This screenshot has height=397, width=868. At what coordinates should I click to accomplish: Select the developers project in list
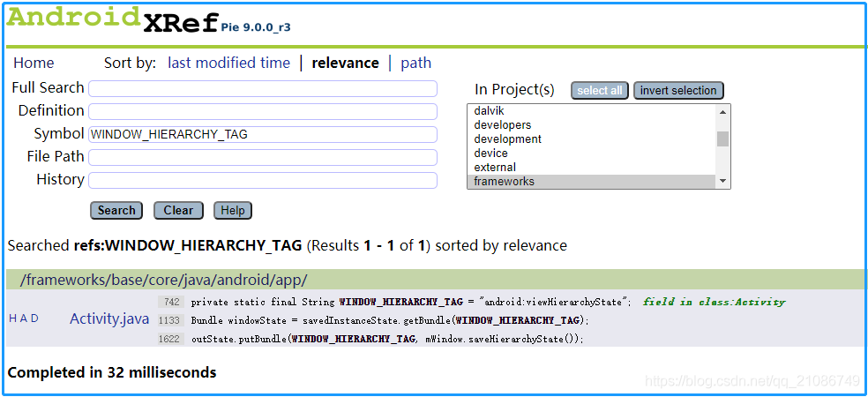(x=592, y=125)
